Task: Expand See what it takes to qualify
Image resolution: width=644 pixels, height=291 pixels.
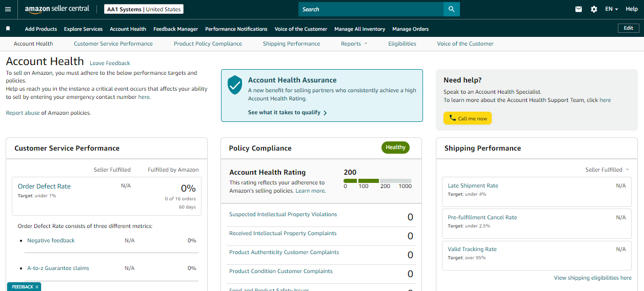Action: pos(287,112)
